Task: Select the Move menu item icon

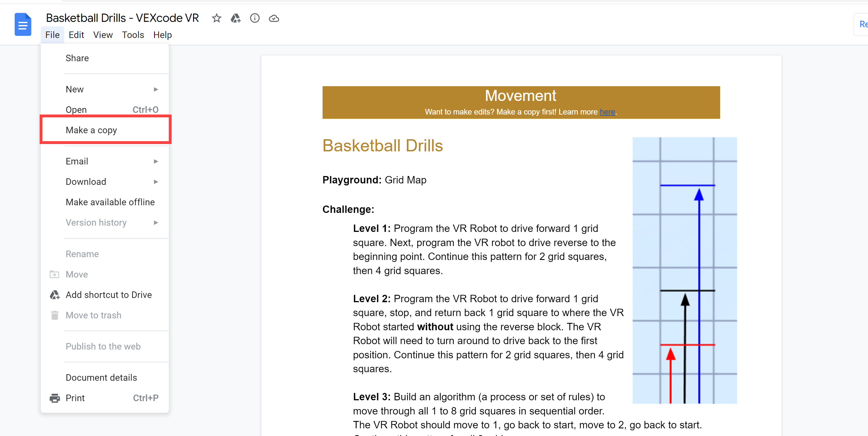Action: pyautogui.click(x=54, y=274)
